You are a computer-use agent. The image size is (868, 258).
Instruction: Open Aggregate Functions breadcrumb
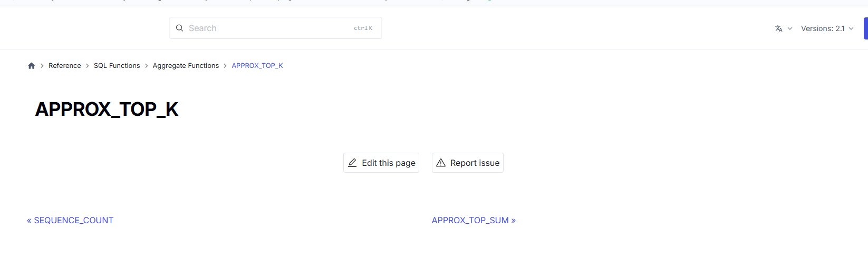(x=186, y=66)
